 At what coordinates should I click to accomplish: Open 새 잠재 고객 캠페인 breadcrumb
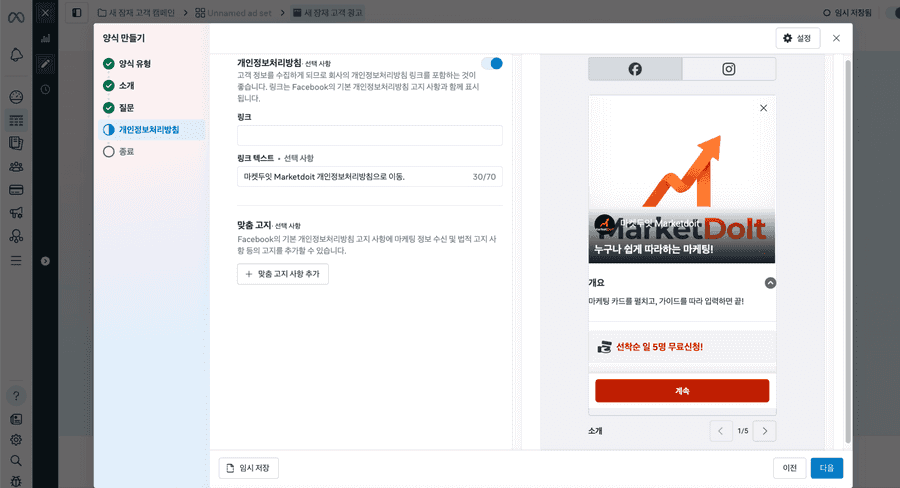136,13
